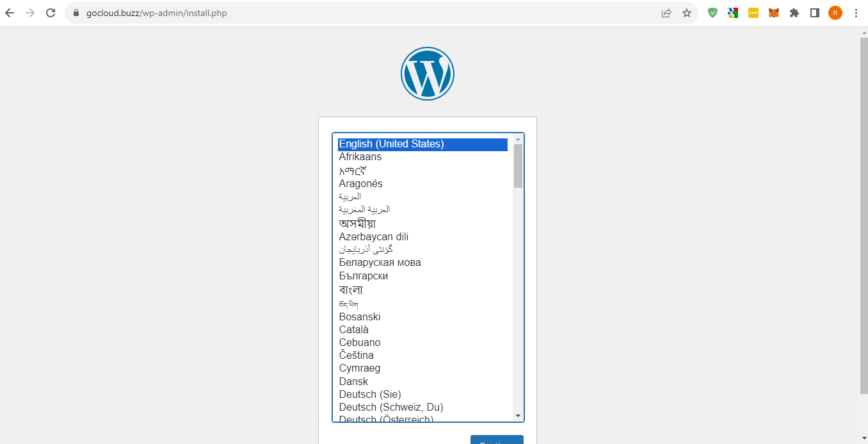This screenshot has height=444, width=868.
Task: Select Cymraeg from the list
Action: (422, 368)
